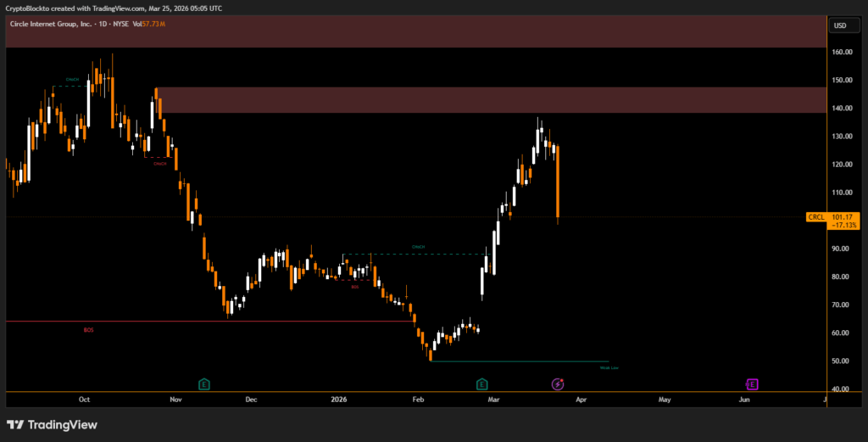Click the TradingView logo
The image size is (868, 442).
click(x=52, y=424)
